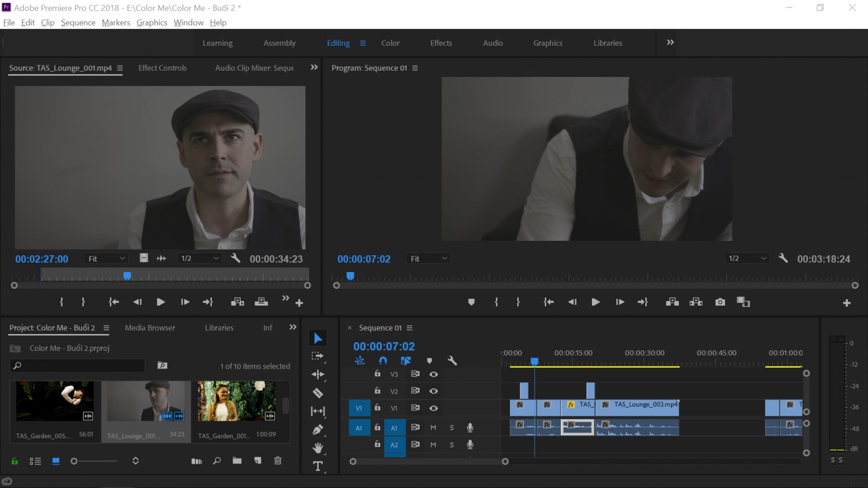Open the Sequence menu
The image size is (868, 488).
point(78,23)
